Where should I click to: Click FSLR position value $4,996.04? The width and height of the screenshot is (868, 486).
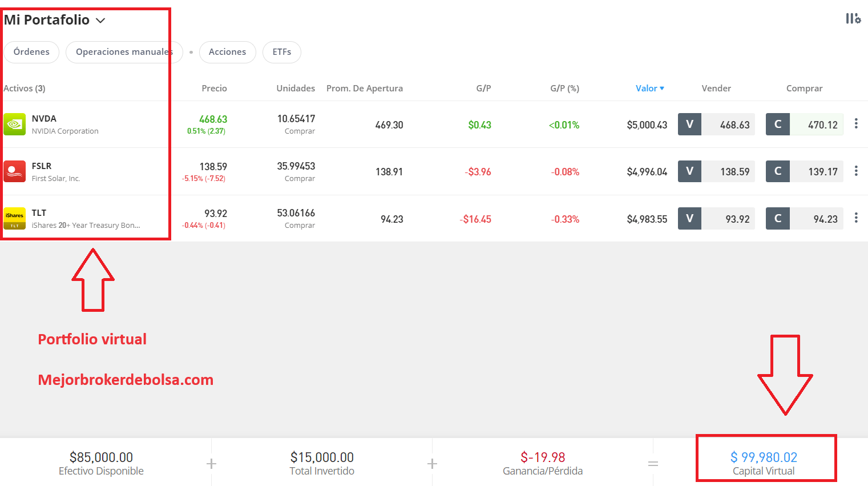tap(647, 172)
